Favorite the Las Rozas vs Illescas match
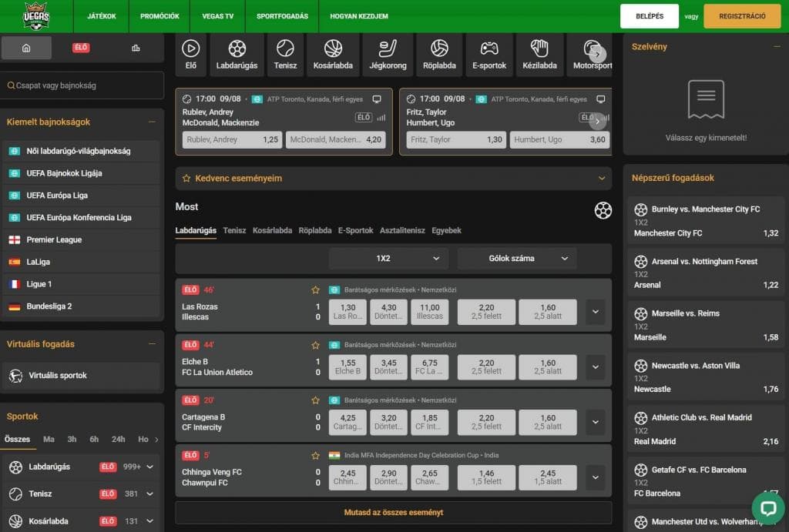The height and width of the screenshot is (532, 789). [x=315, y=289]
